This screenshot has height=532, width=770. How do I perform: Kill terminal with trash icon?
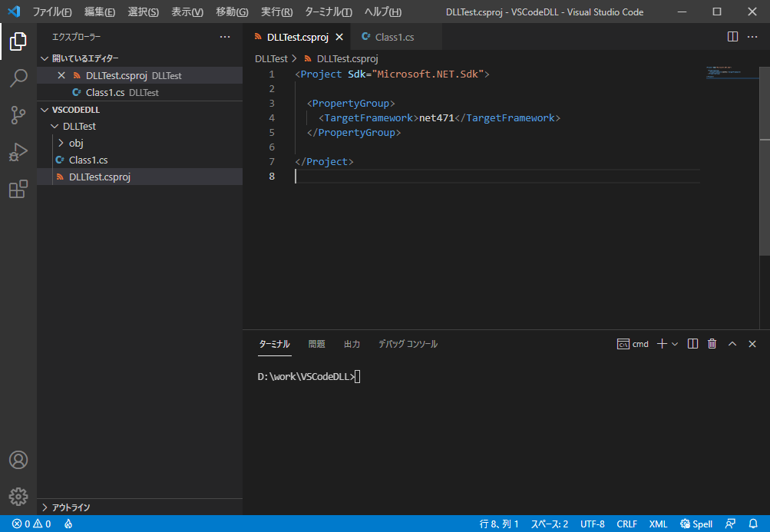point(712,344)
